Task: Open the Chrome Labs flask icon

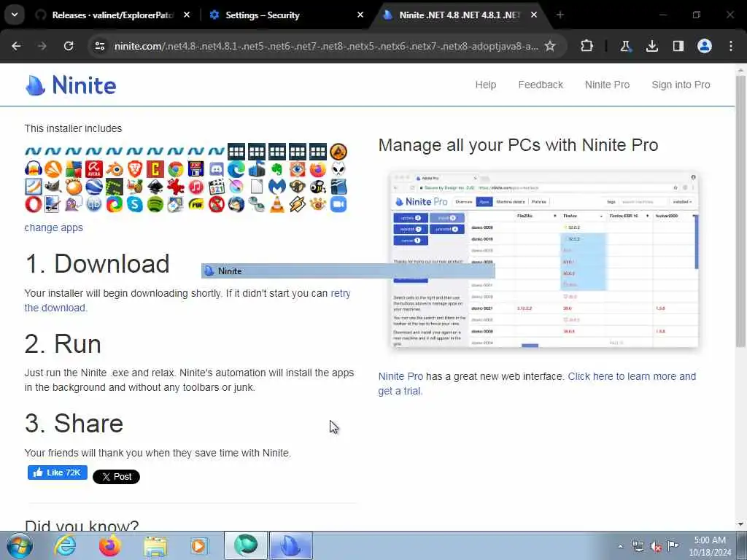Action: pos(625,46)
